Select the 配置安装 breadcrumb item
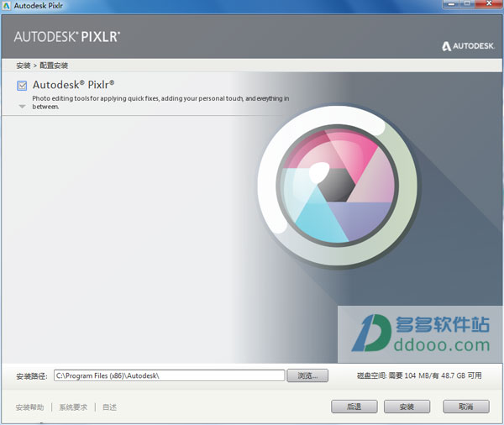This screenshot has height=425, width=504. tap(54, 66)
